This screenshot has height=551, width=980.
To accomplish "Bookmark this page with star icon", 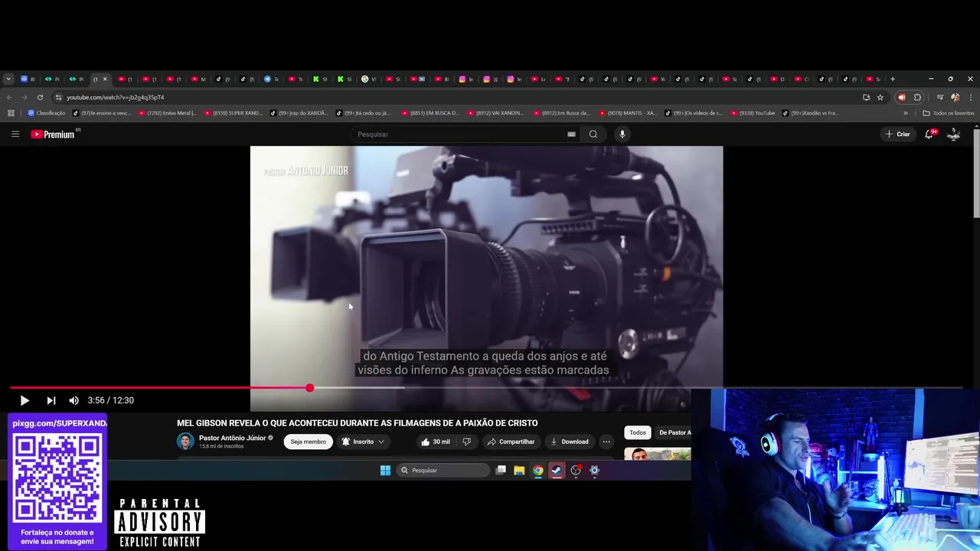I will [x=880, y=97].
